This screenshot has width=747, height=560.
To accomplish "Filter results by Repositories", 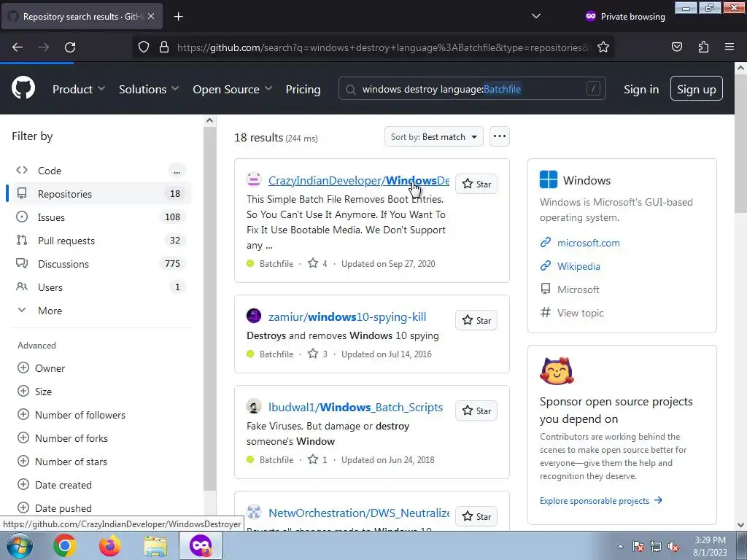I will coord(101,194).
